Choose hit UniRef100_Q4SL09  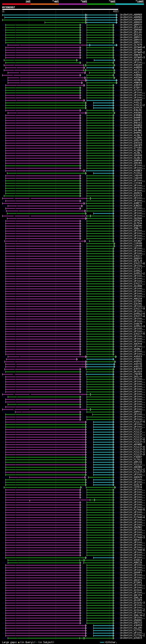pos(131,376)
